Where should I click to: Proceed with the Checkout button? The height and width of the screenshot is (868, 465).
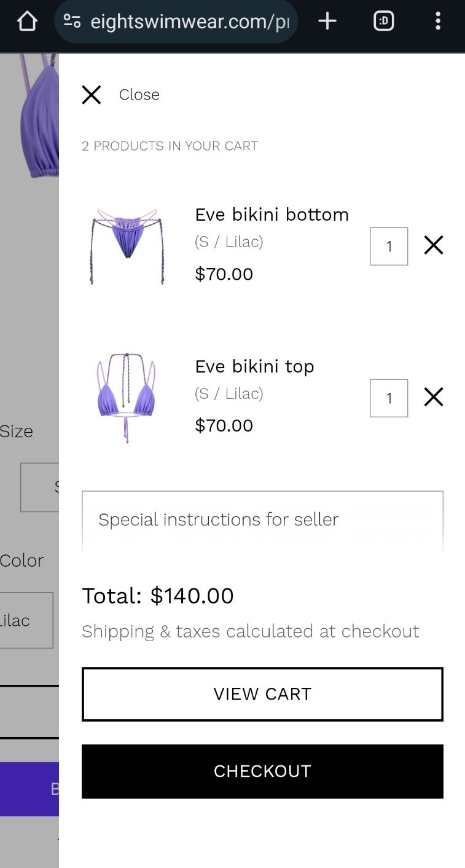click(x=262, y=771)
